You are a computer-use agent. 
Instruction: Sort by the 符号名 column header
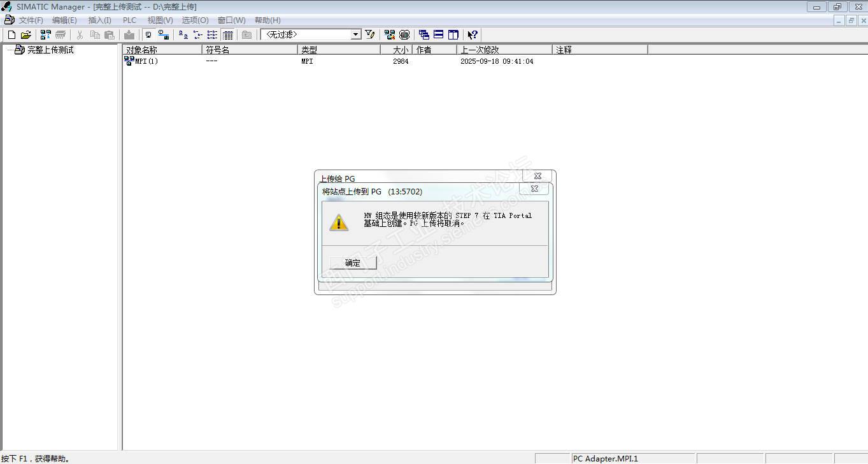tap(250, 50)
